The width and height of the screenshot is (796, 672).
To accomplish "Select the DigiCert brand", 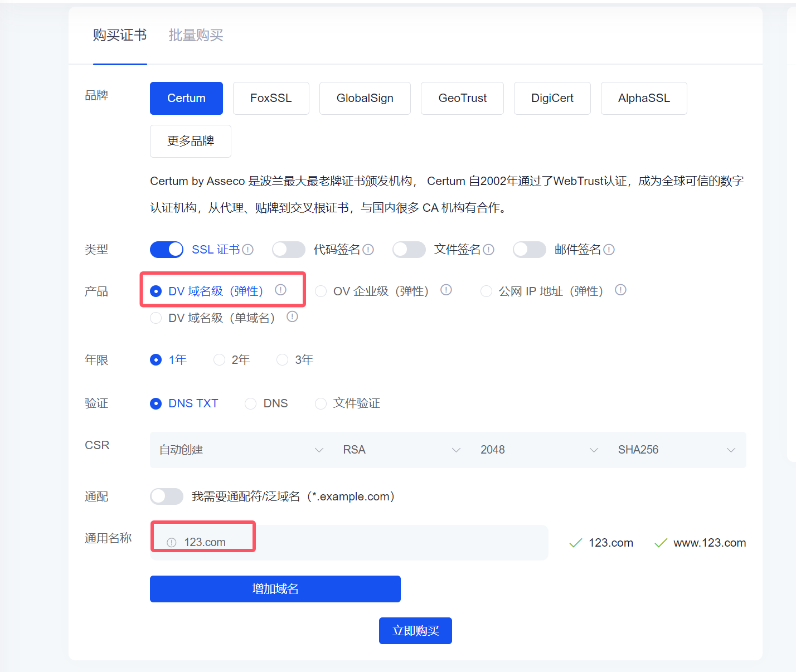I will tap(552, 98).
